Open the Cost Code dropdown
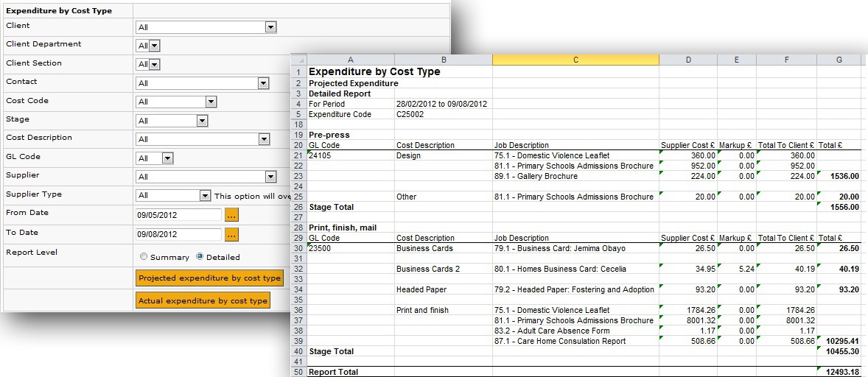868x377 pixels. pyautogui.click(x=176, y=102)
